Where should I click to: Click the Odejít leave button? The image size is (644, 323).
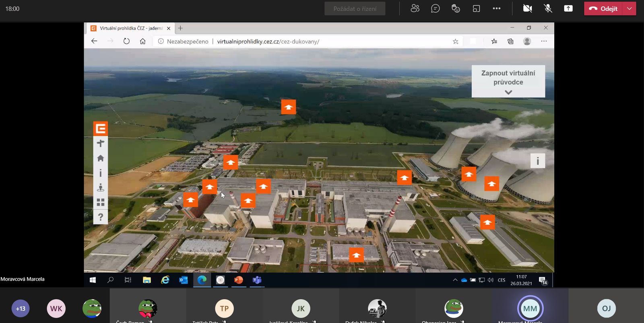[603, 8]
